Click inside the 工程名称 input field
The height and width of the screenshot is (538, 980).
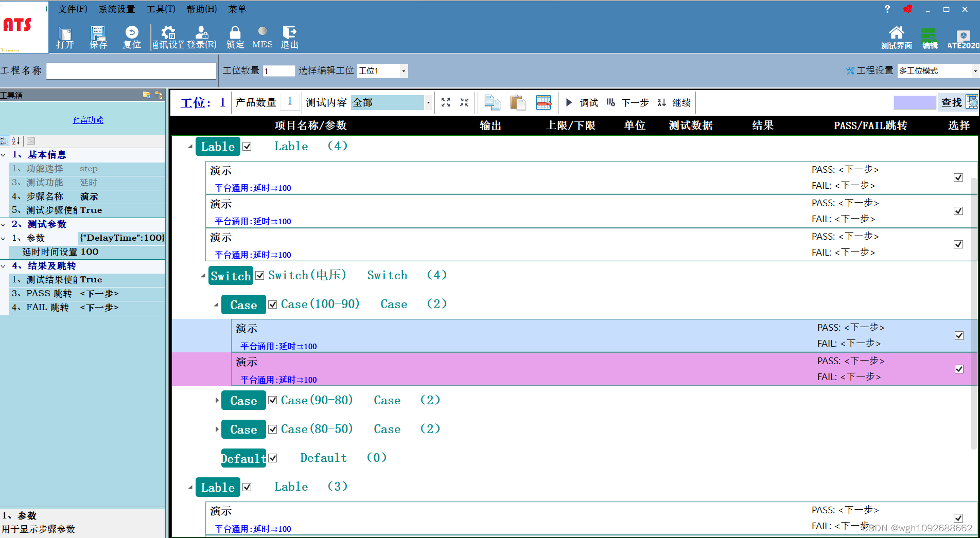point(130,70)
